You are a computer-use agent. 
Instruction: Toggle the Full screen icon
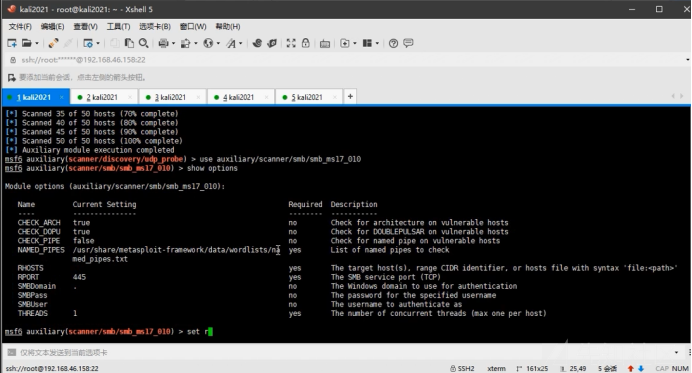click(x=291, y=43)
